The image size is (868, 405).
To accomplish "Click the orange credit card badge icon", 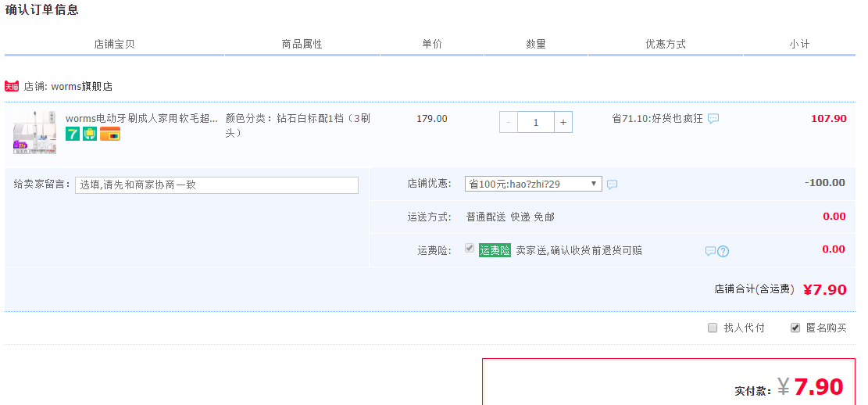I will [x=110, y=134].
